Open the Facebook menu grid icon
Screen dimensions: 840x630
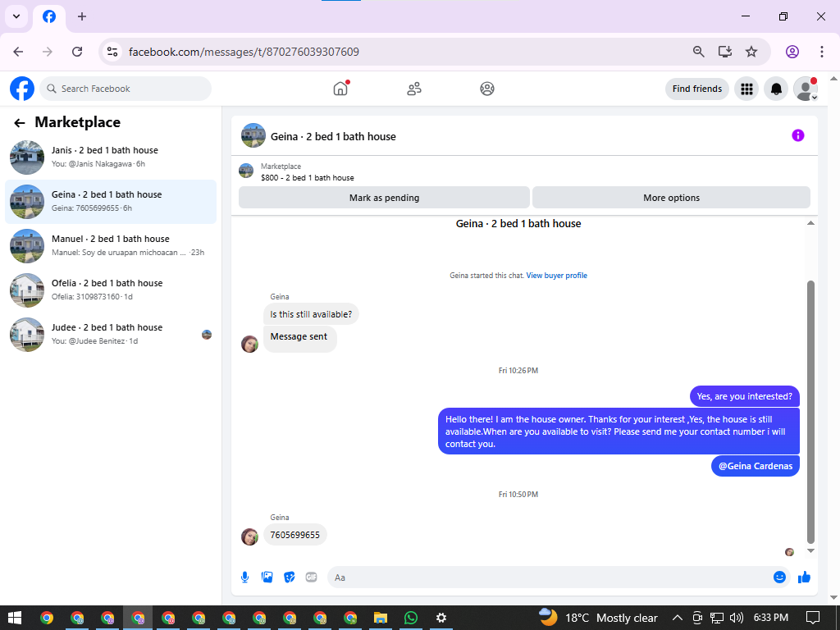746,89
